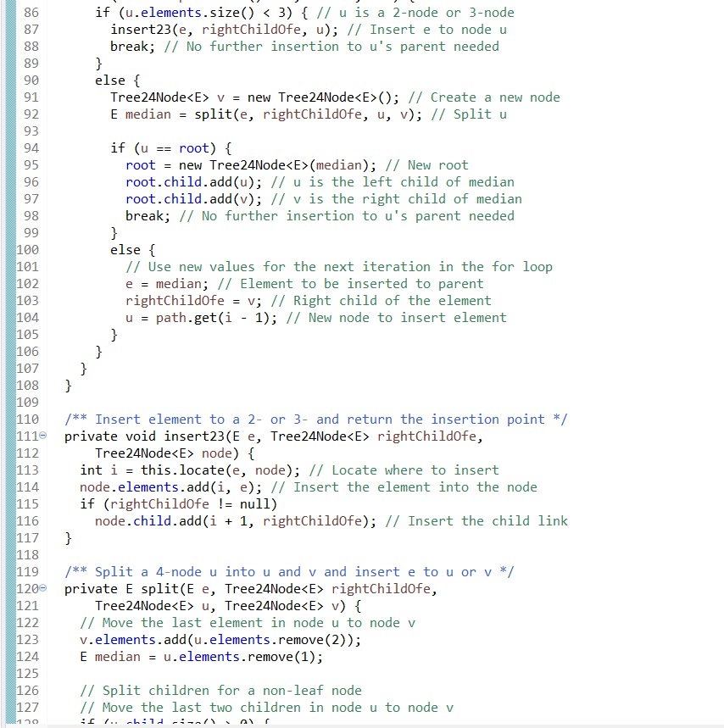Collapse the insert23 method fold at line 111

[x=42, y=436]
